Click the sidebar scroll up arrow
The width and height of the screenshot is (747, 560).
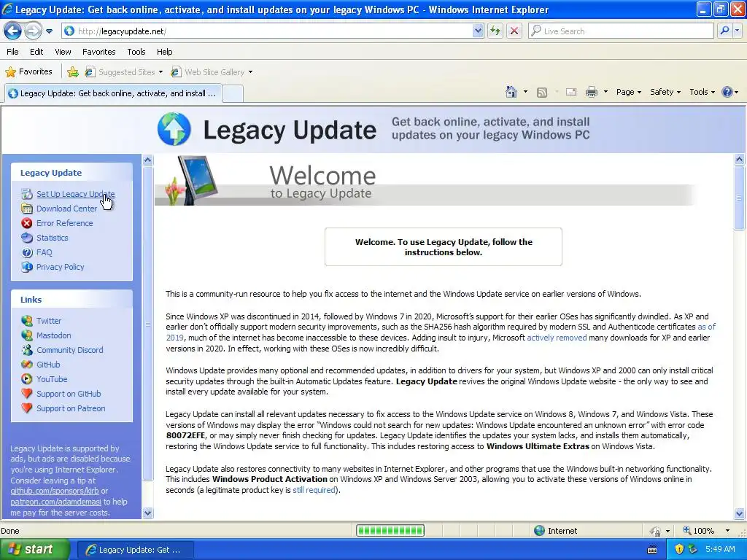147,160
